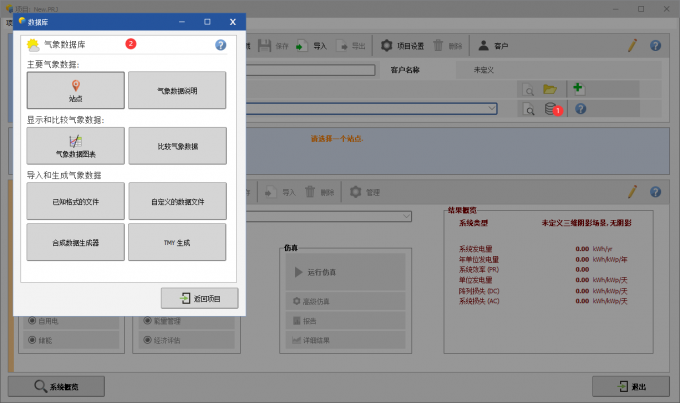Open 已知格式的文件 import option

pos(75,201)
